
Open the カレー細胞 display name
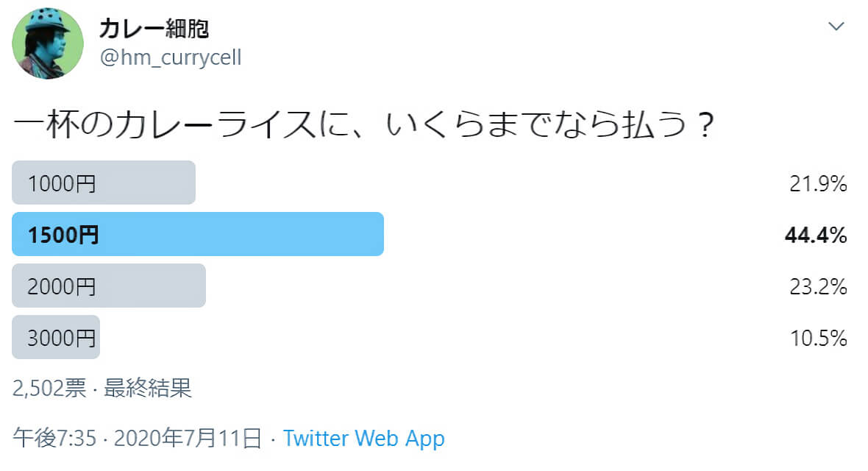pos(154,28)
